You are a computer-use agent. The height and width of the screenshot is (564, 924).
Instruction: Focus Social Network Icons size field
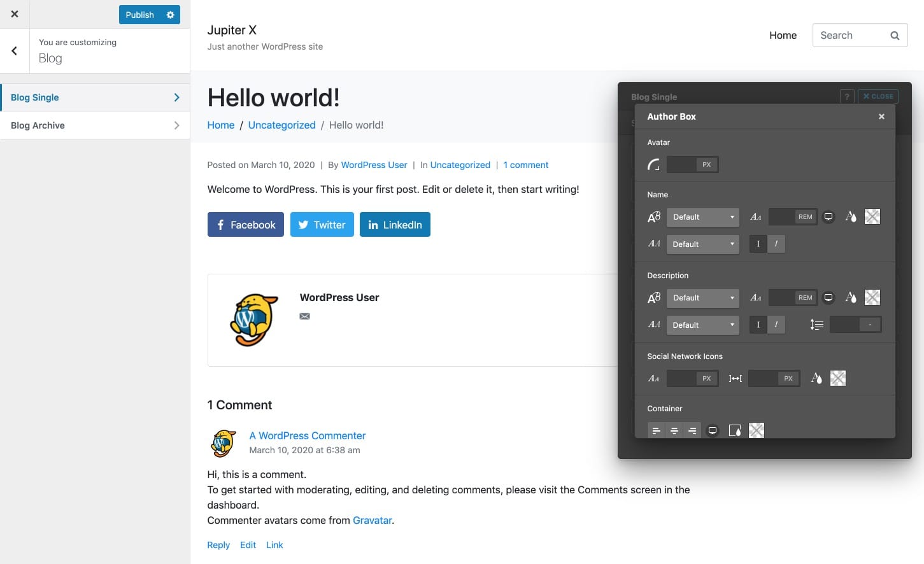(x=681, y=379)
